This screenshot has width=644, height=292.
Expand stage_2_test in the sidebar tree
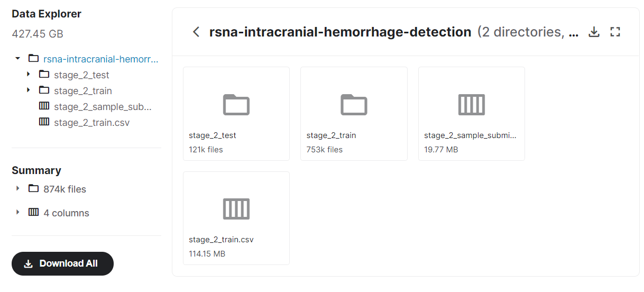29,75
